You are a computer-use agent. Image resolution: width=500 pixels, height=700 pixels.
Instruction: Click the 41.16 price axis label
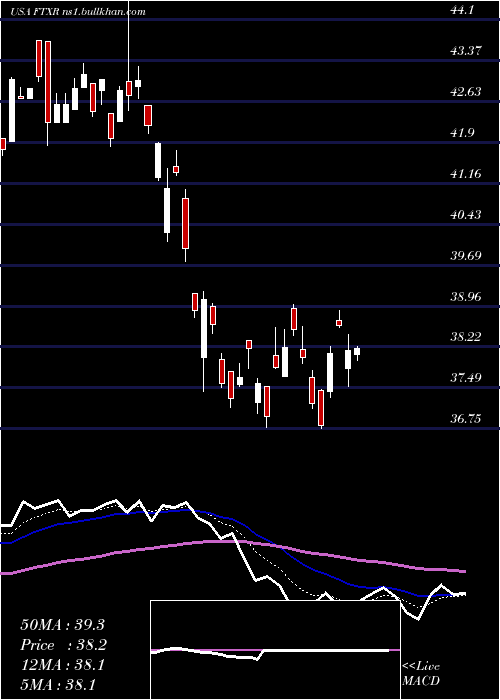[x=466, y=174]
